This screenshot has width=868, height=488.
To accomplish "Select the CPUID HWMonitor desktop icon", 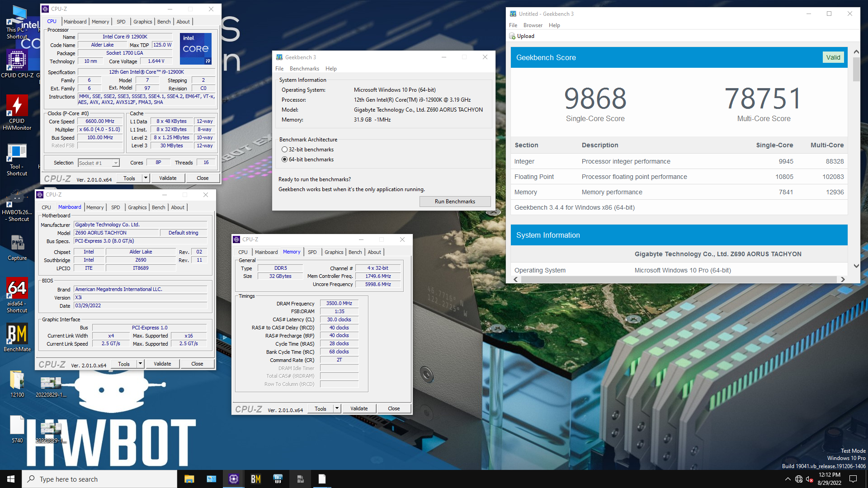I will pos(17,113).
